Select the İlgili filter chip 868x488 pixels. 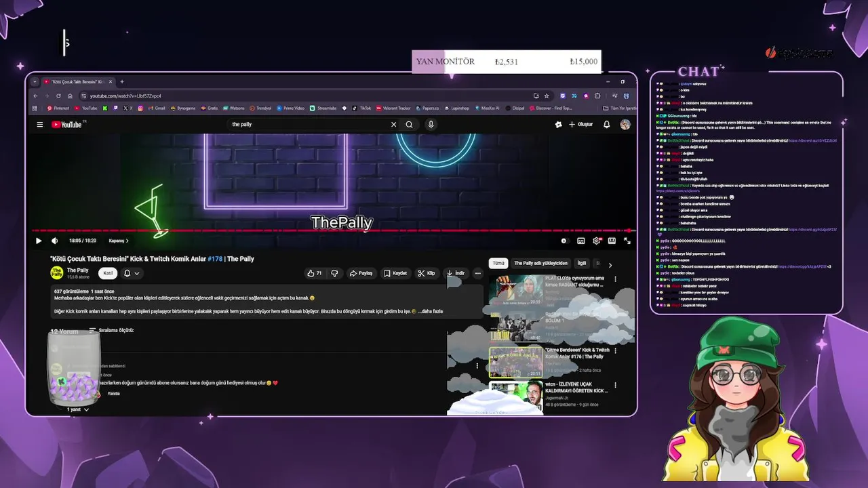tap(582, 263)
